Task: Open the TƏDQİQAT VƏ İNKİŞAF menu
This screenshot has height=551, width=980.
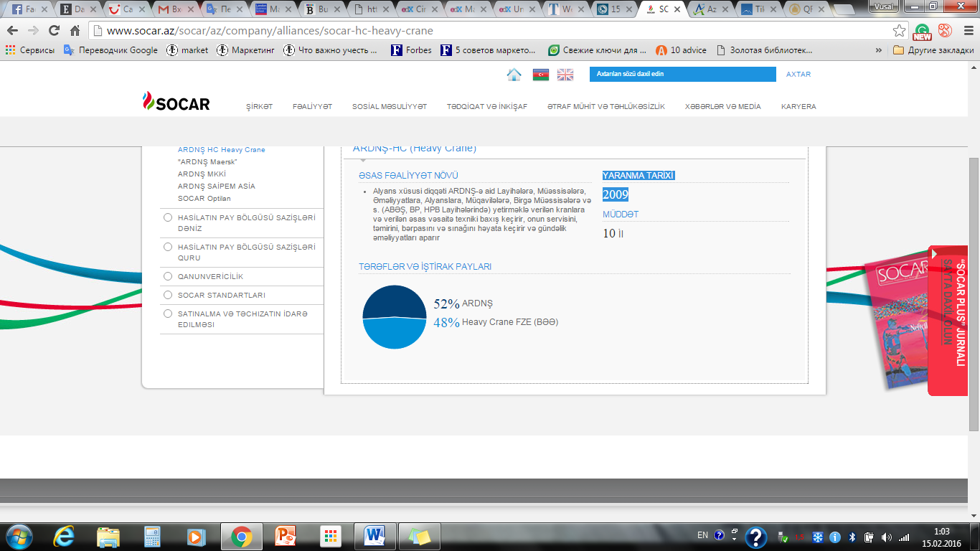Action: 487,106
